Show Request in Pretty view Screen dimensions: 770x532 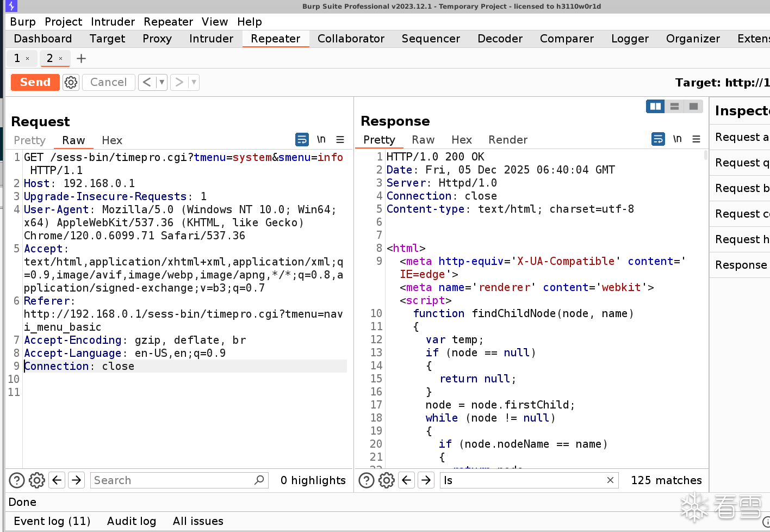[30, 140]
